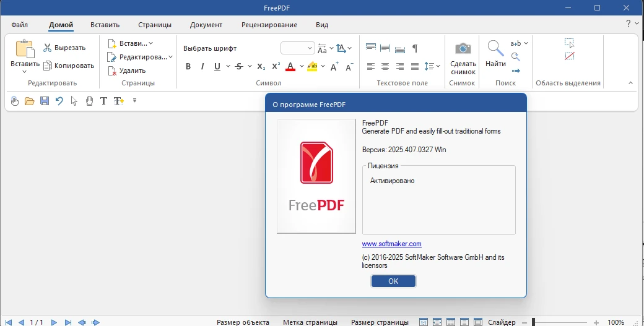Increase font size A+ icon
The image size is (644, 326).
(334, 66)
